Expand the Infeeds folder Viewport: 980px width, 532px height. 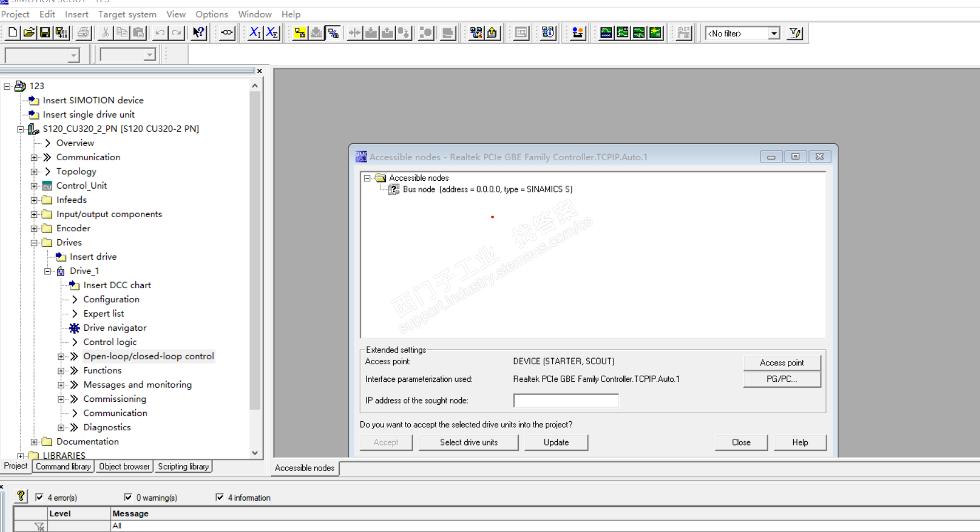[34, 200]
